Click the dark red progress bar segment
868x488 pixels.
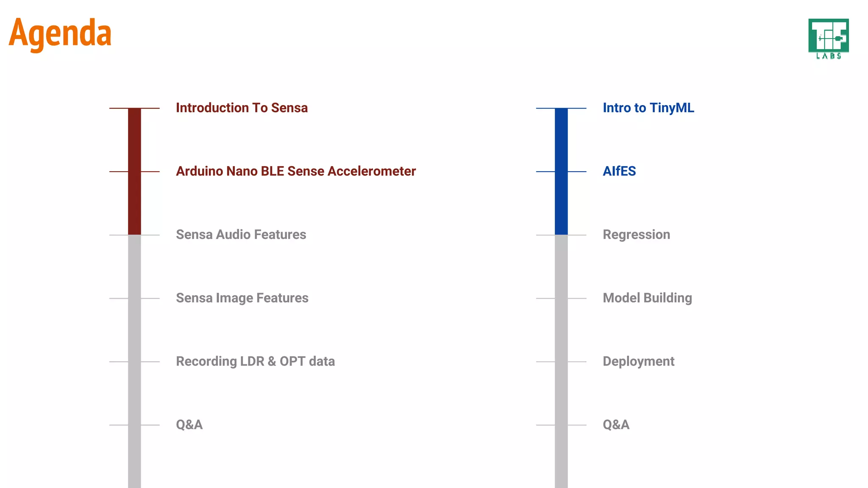tap(134, 172)
